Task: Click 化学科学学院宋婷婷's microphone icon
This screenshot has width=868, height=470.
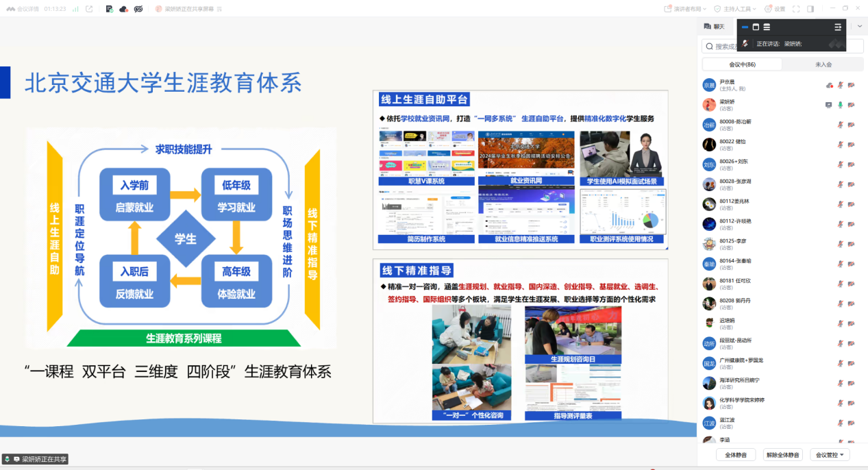Action: tap(841, 403)
